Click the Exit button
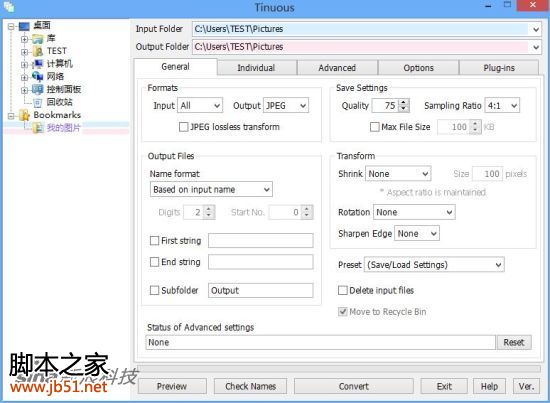 [x=444, y=386]
